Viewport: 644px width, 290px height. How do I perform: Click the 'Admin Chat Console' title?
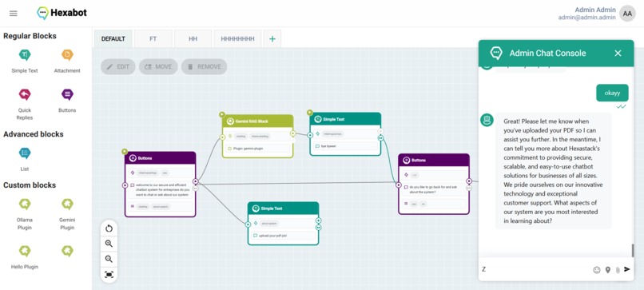point(547,53)
